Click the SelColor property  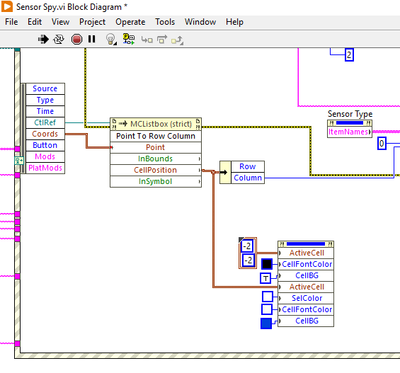click(x=306, y=298)
